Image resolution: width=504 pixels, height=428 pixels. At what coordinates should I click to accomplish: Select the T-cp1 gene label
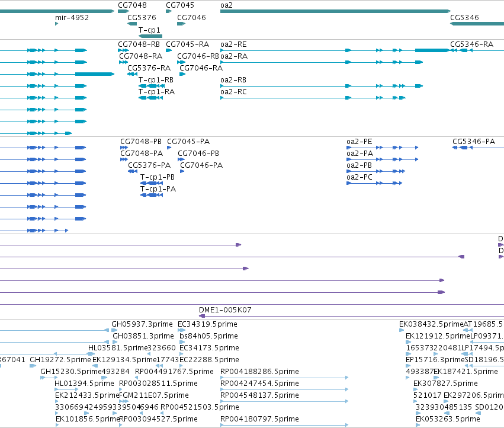[149, 30]
